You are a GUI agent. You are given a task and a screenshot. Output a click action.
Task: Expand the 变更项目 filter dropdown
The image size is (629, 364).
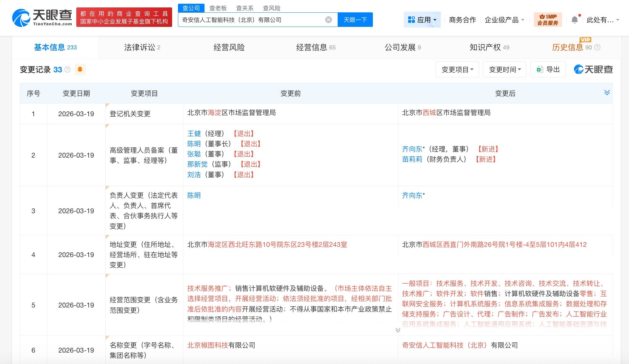[x=457, y=70]
